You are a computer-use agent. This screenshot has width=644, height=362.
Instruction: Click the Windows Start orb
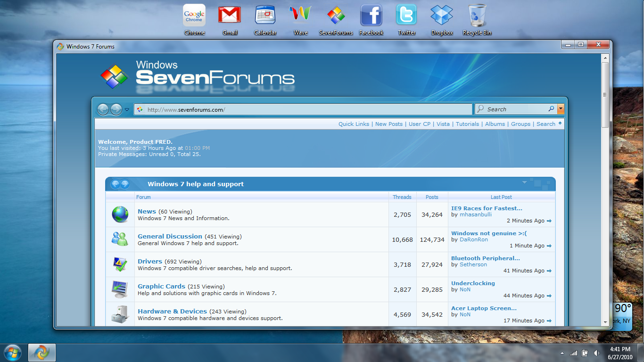pyautogui.click(x=13, y=352)
